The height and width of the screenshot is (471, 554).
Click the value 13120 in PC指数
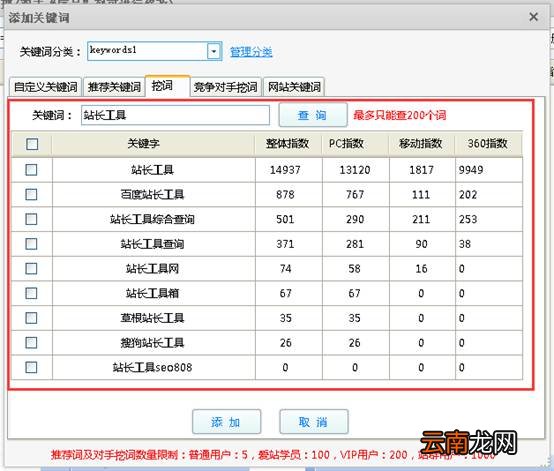pyautogui.click(x=355, y=170)
